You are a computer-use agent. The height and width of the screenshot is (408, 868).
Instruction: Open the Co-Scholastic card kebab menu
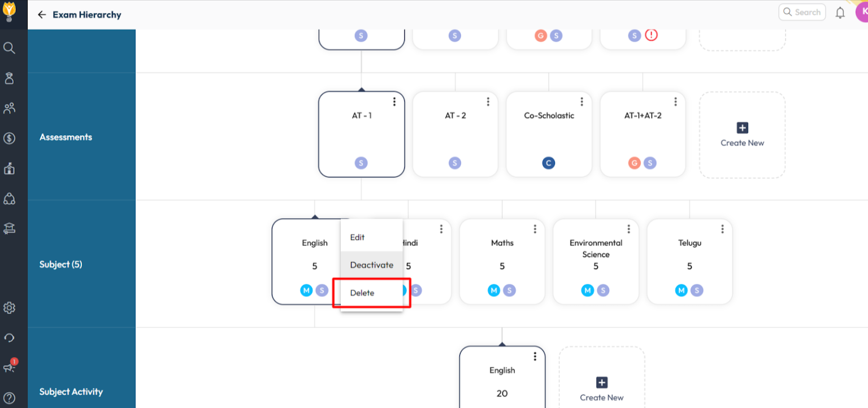click(x=581, y=102)
